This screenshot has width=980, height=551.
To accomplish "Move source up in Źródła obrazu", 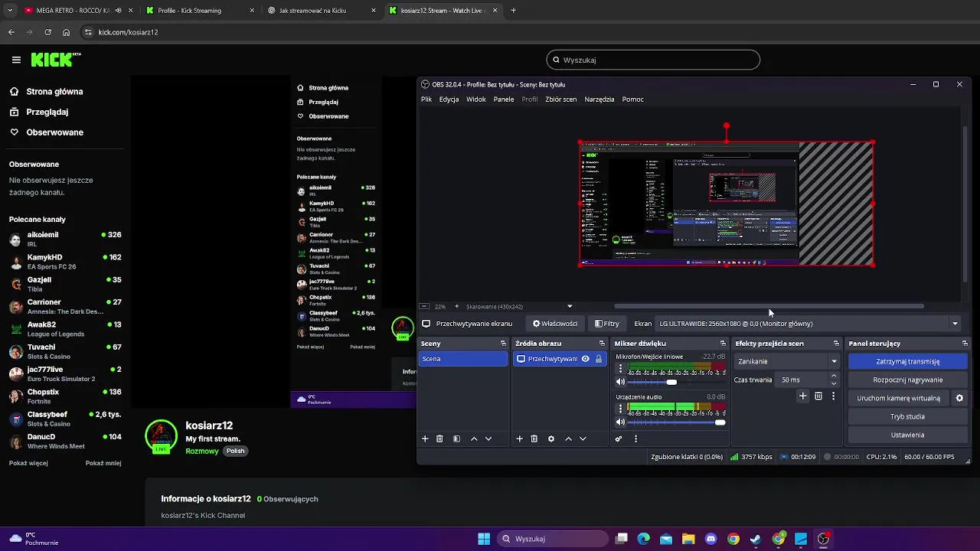I will click(568, 439).
